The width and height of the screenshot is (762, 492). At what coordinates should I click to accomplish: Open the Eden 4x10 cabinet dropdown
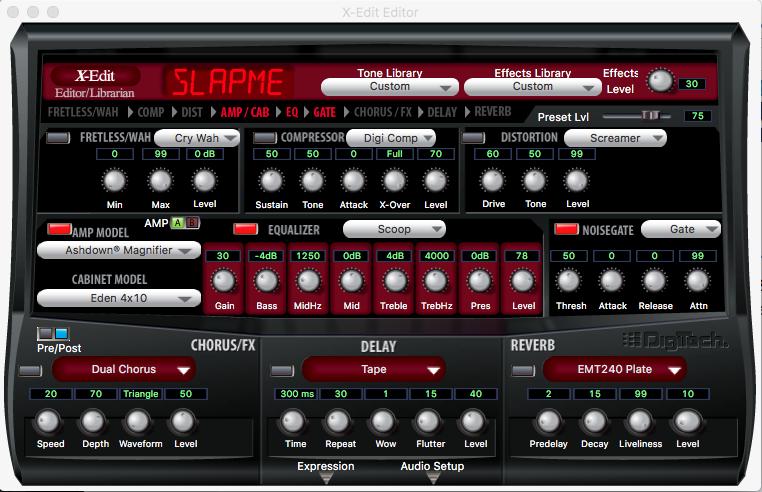coord(119,298)
